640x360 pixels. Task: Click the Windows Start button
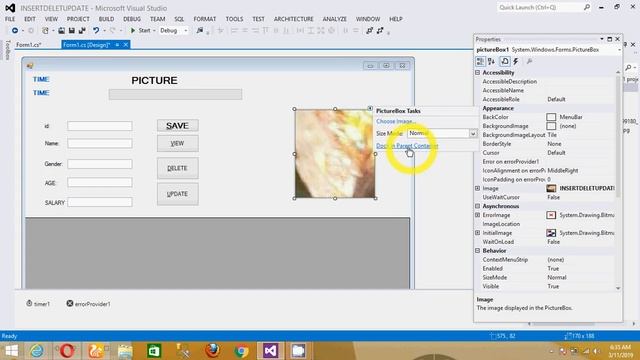point(11,351)
